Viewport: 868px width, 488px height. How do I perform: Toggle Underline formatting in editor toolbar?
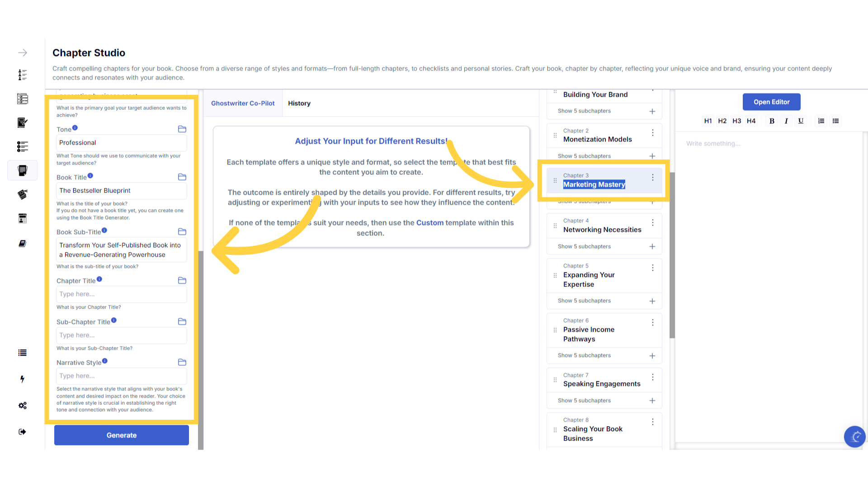click(801, 121)
